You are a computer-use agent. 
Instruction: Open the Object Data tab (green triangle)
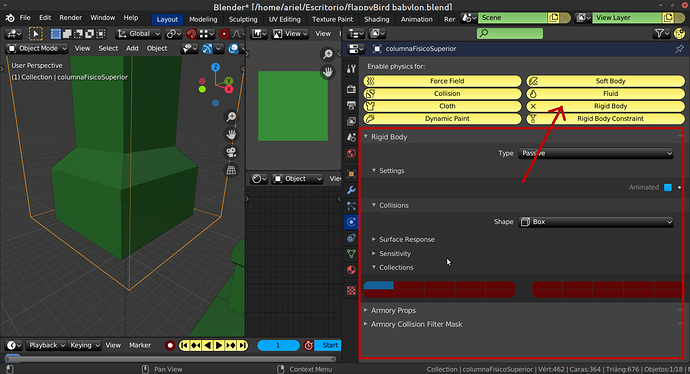[x=351, y=254]
